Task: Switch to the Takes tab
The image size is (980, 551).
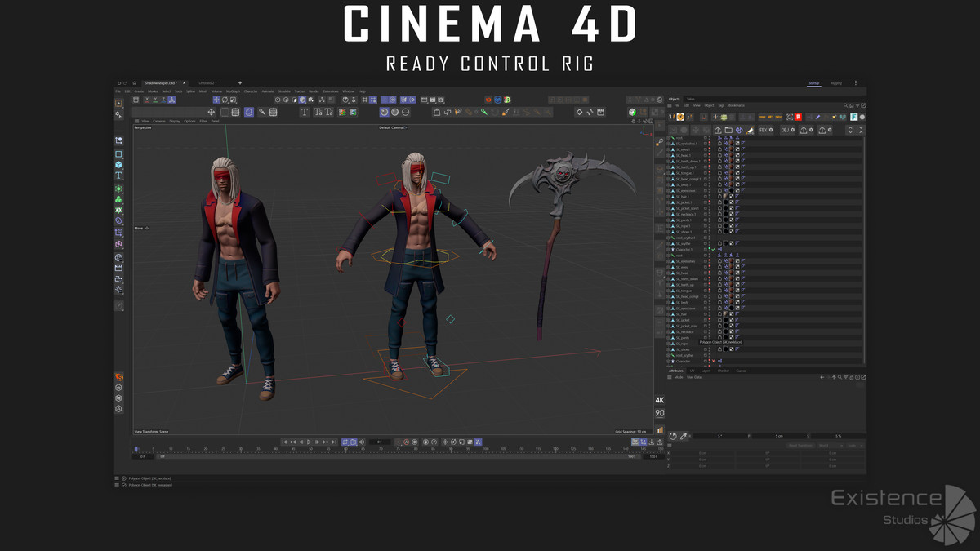Action: [691, 99]
